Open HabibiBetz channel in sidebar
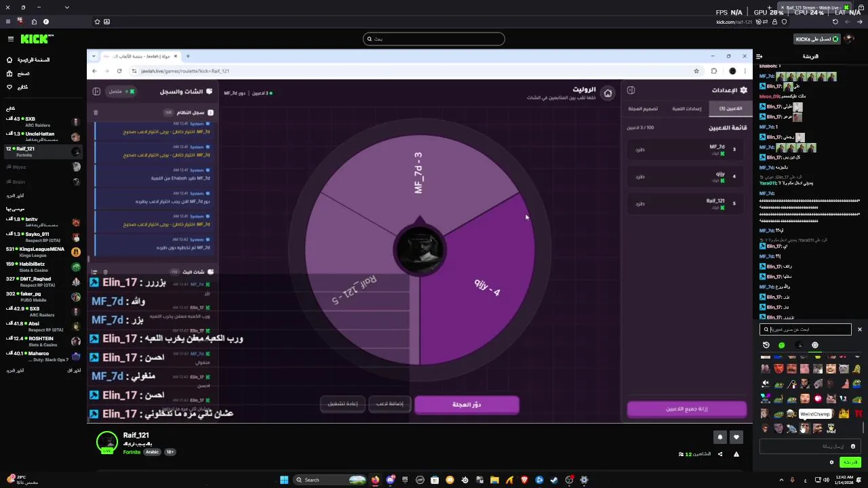 pyautogui.click(x=43, y=266)
